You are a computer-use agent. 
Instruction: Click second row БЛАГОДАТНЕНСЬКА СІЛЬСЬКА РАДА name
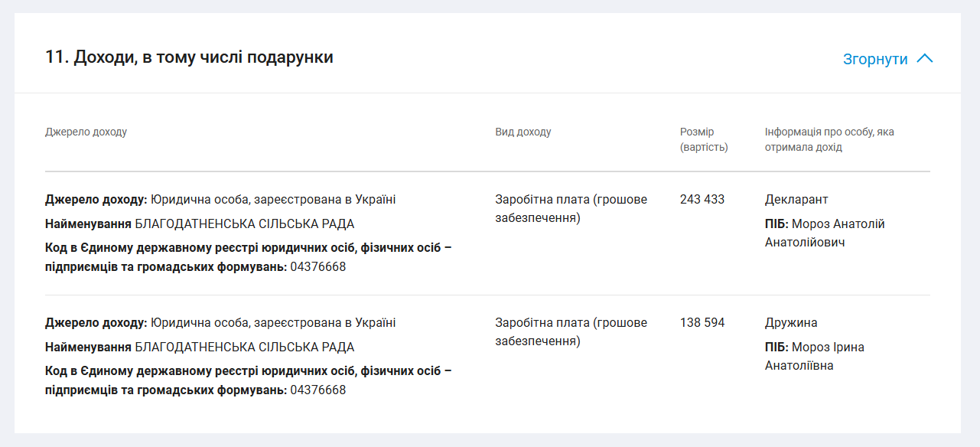tap(244, 347)
